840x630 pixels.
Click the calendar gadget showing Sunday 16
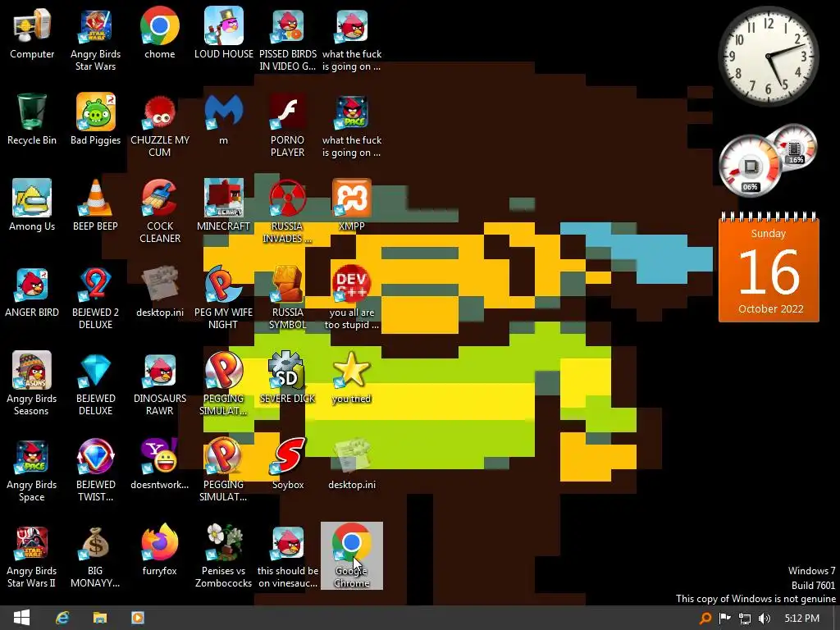[769, 267]
